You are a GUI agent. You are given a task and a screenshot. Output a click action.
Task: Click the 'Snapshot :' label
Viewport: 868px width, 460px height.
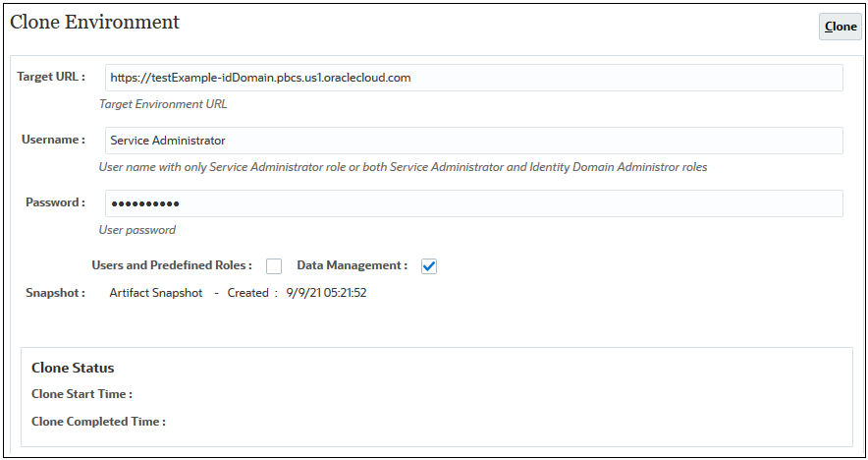[x=55, y=293]
